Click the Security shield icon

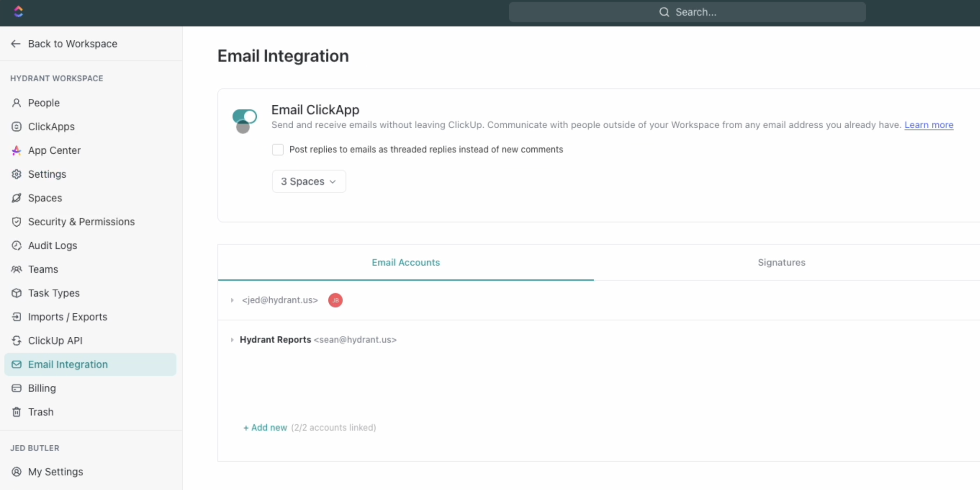tap(16, 222)
